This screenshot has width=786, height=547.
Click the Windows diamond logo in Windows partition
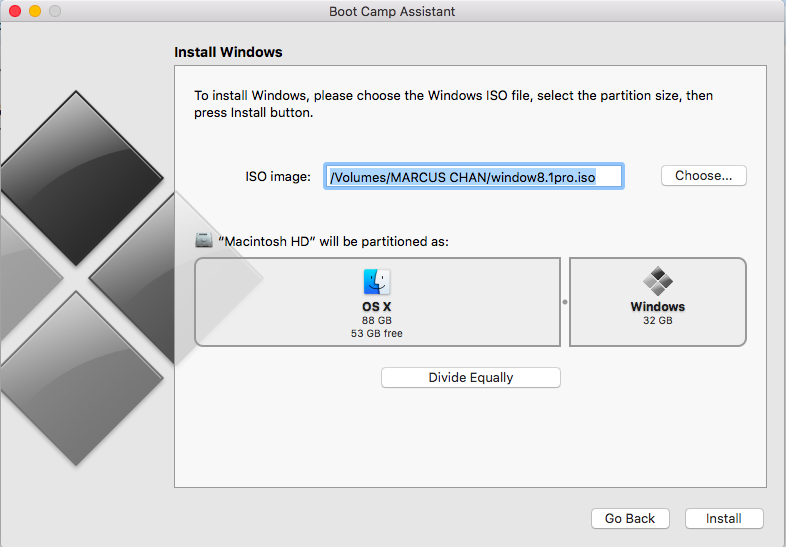658,281
